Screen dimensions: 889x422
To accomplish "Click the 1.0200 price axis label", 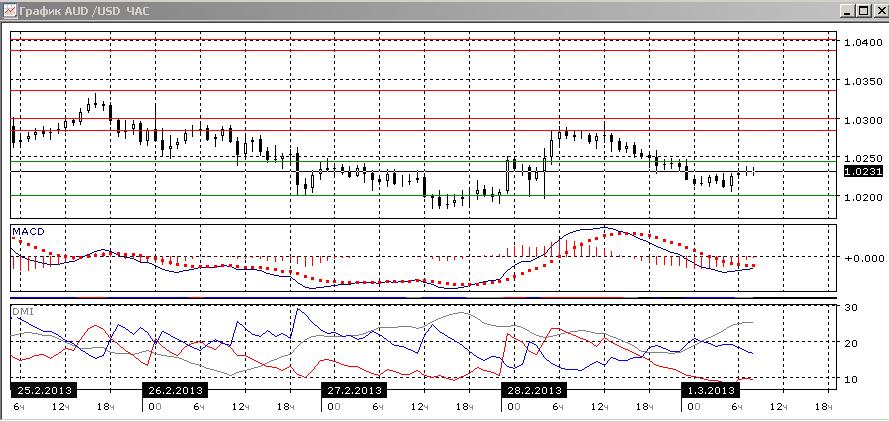I will [862, 197].
